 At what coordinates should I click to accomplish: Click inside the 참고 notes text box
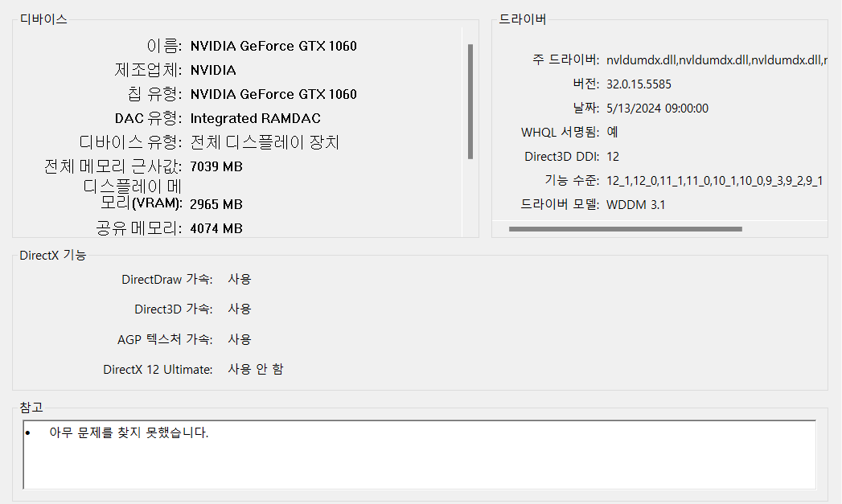click(418, 462)
